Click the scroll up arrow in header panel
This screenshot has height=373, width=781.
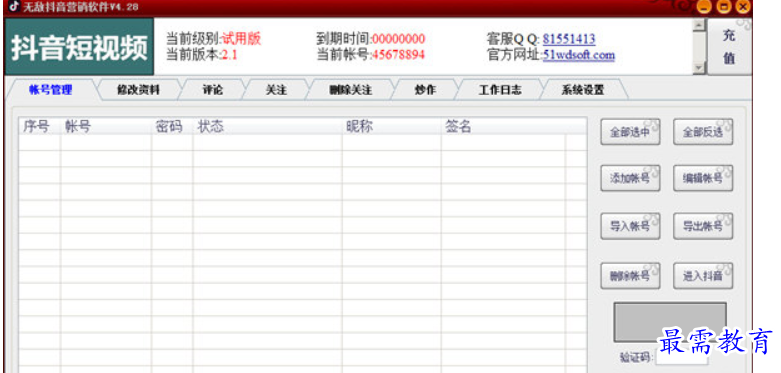coord(700,25)
